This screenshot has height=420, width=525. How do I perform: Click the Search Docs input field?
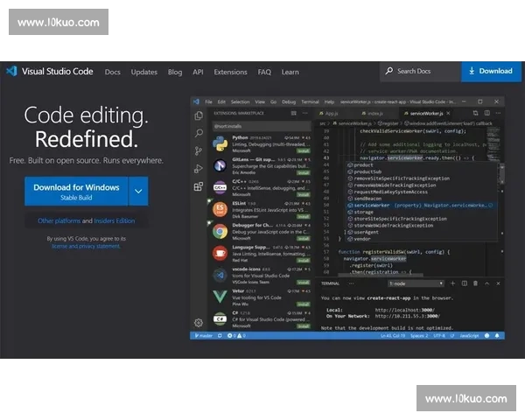click(x=421, y=72)
